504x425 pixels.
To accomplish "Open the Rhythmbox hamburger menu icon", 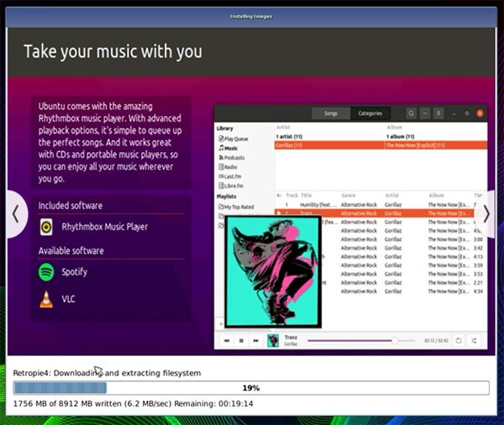I will point(438,113).
